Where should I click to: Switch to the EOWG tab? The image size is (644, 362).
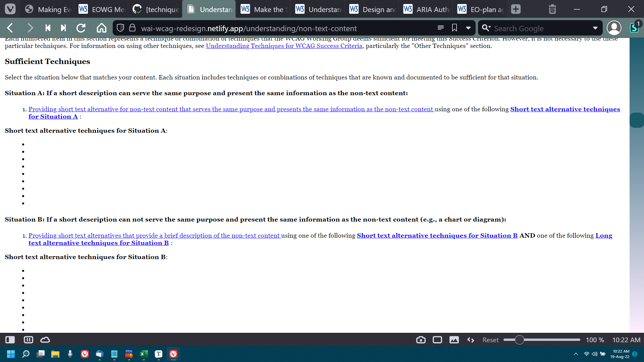pos(101,9)
